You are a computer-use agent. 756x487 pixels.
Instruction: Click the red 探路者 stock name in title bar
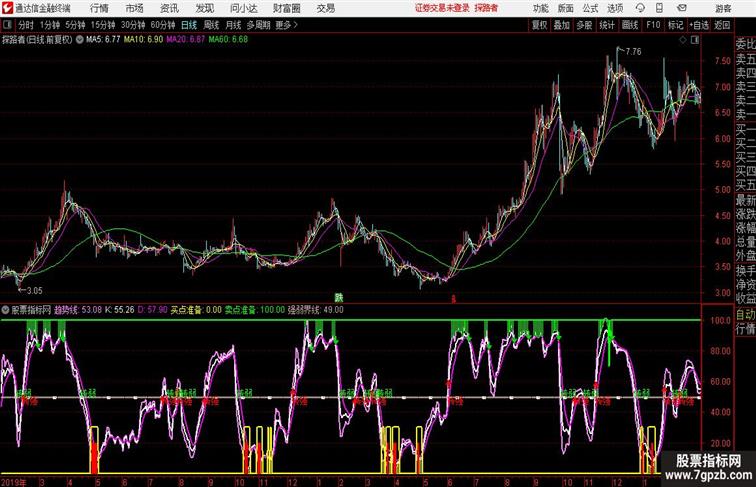click(x=486, y=8)
